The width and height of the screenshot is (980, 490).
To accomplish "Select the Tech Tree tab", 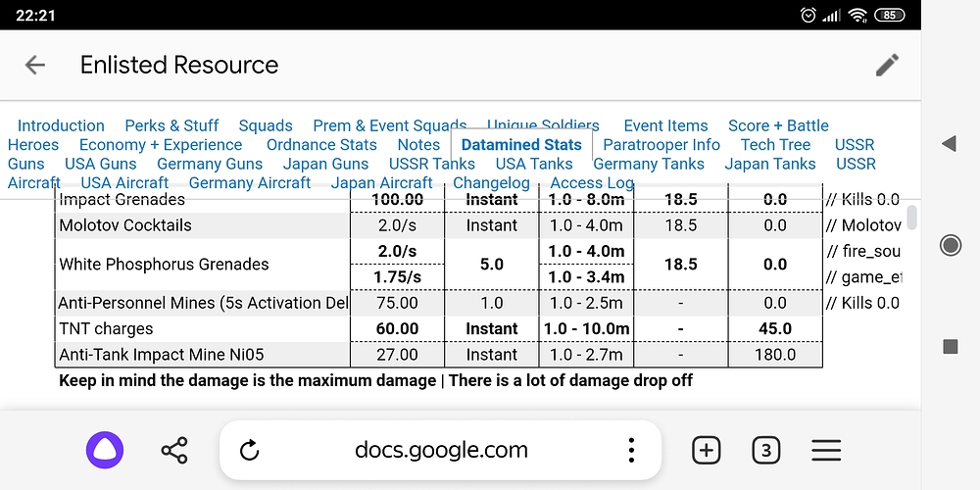I will pos(775,144).
